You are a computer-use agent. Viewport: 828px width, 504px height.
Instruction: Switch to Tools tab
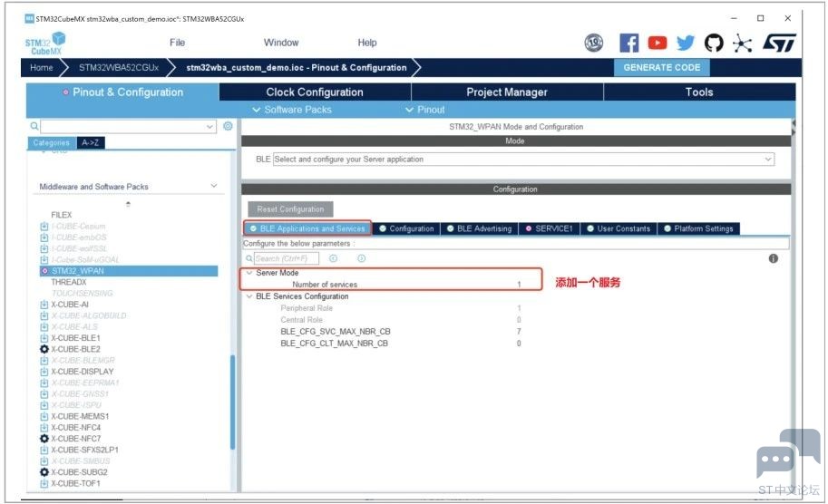pos(699,92)
